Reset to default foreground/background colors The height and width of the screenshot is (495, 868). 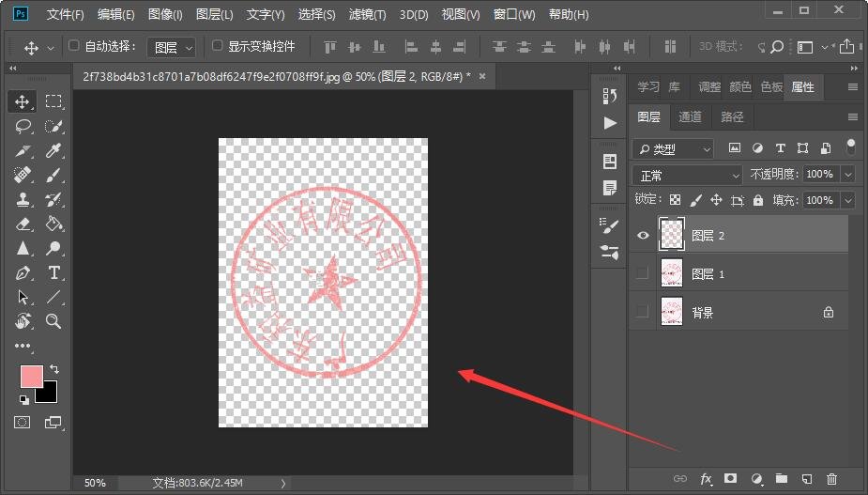[x=23, y=399]
